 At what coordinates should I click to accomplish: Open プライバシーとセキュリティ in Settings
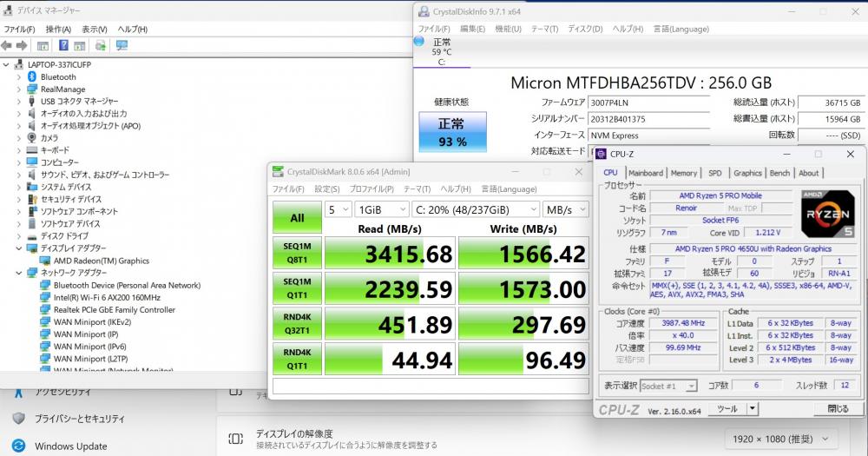(x=80, y=419)
